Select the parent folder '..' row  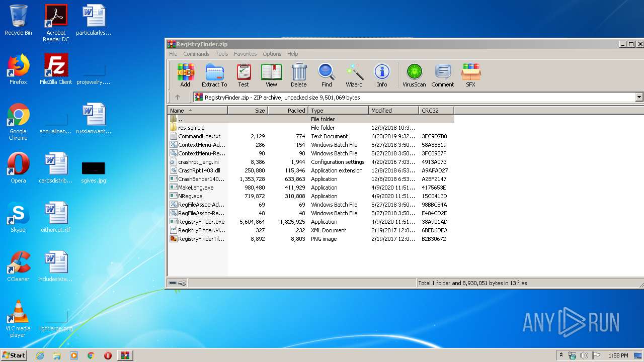[311, 119]
